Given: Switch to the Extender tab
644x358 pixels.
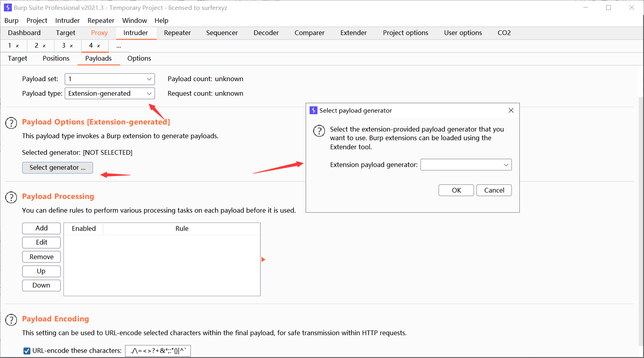Looking at the screenshot, I should [x=354, y=33].
